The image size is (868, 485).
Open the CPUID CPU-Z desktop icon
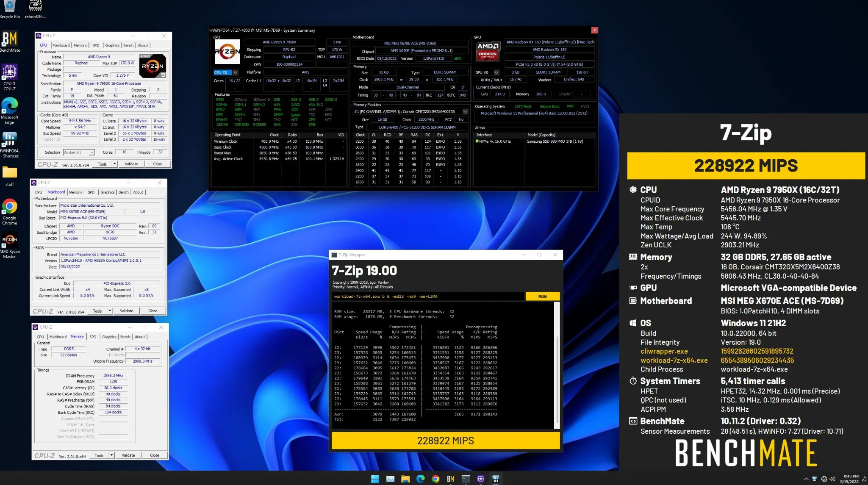click(x=9, y=76)
